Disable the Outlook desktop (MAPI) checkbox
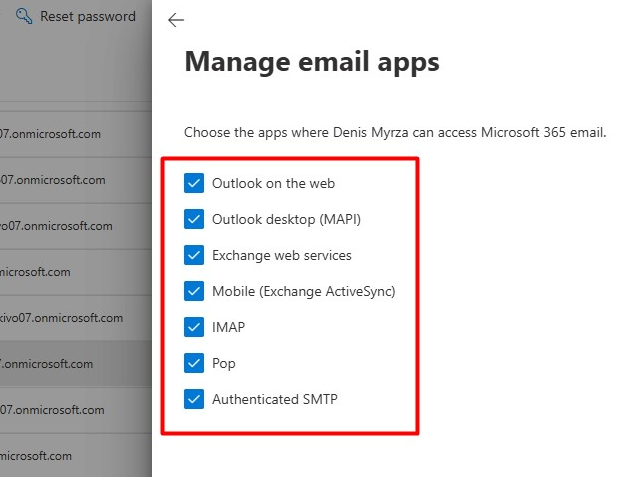This screenshot has width=622, height=477. 194,219
